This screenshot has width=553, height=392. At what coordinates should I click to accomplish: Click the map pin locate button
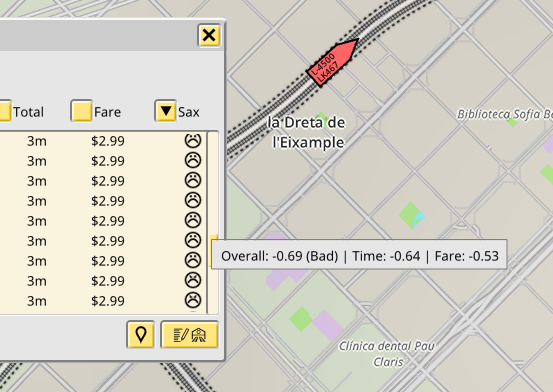[x=141, y=334]
